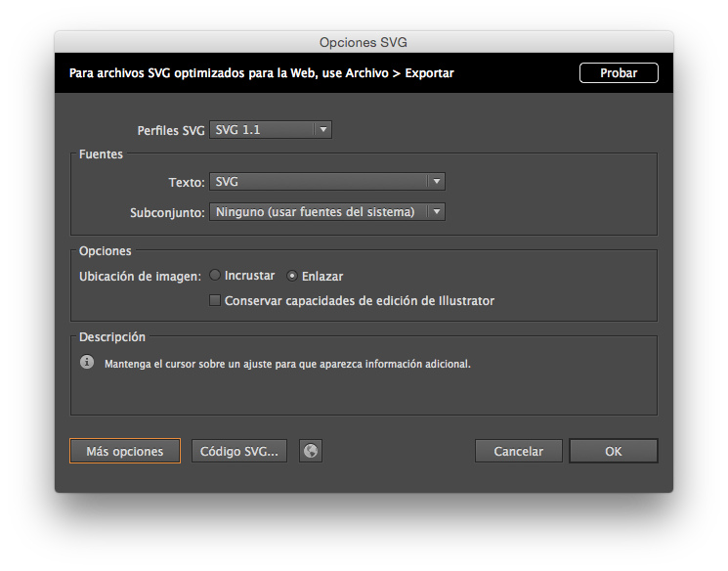Click the 'Texto:' label
728x571 pixels.
coord(187,182)
